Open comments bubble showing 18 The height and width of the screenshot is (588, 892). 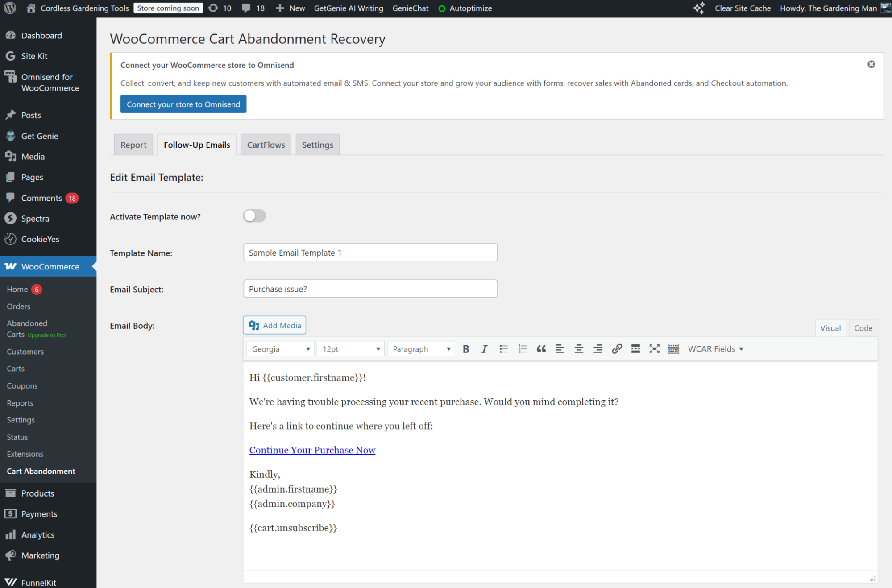pos(253,8)
